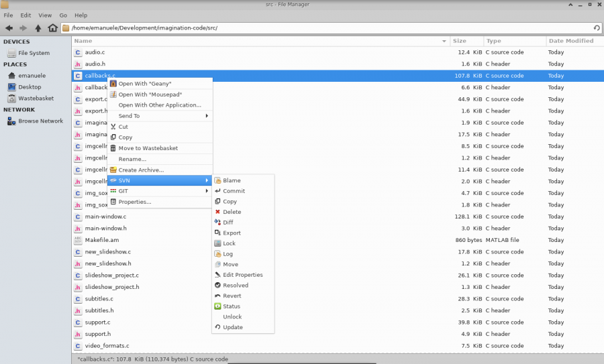Open the Edit menu
The width and height of the screenshot is (604, 364).
26,15
